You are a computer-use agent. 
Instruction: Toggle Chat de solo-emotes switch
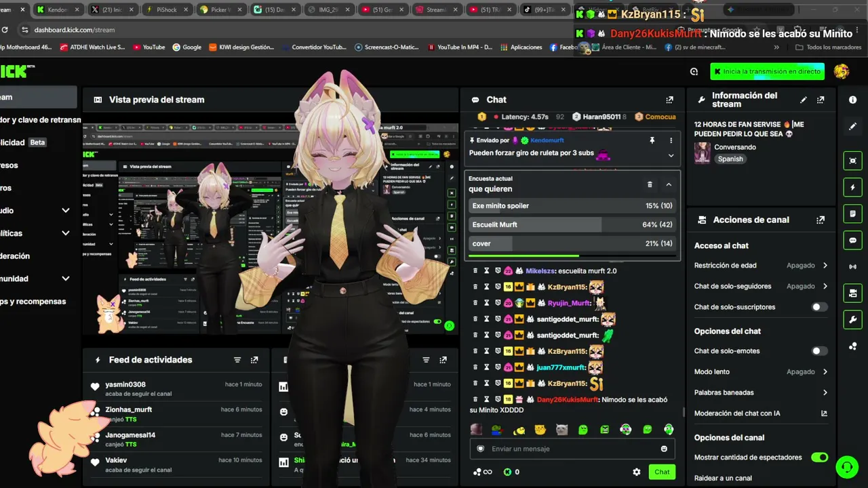[x=819, y=351]
